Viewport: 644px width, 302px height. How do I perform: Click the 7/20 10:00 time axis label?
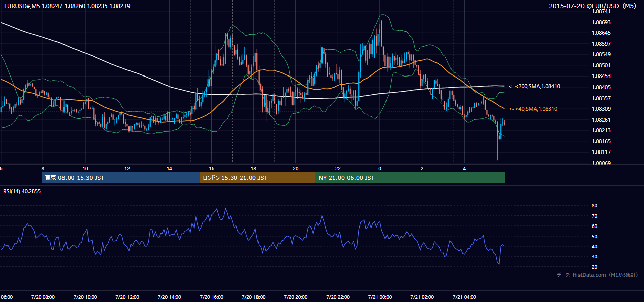pos(85,297)
